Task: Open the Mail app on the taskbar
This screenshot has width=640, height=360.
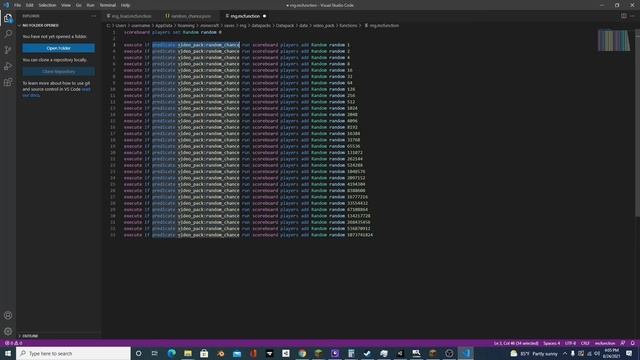Action: click(x=237, y=353)
